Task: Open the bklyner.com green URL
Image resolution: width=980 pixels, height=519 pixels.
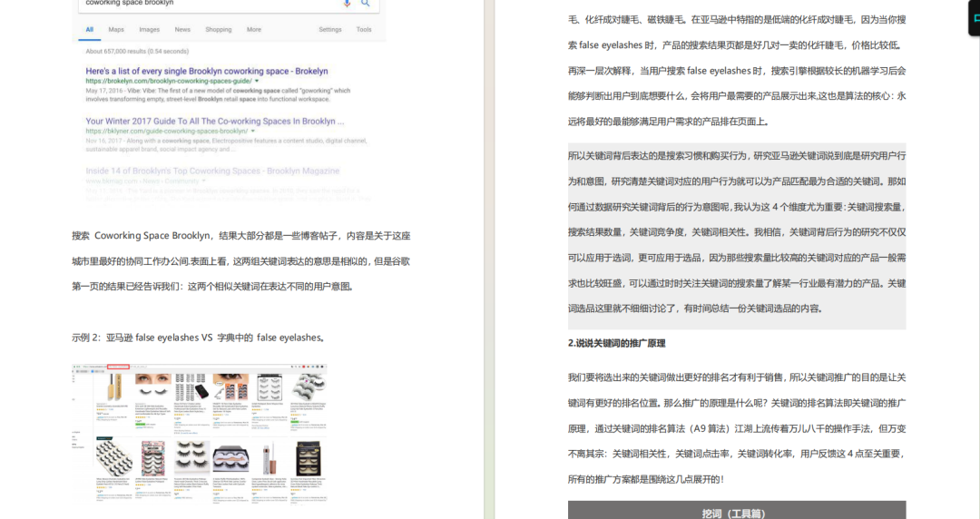Action: [x=167, y=132]
